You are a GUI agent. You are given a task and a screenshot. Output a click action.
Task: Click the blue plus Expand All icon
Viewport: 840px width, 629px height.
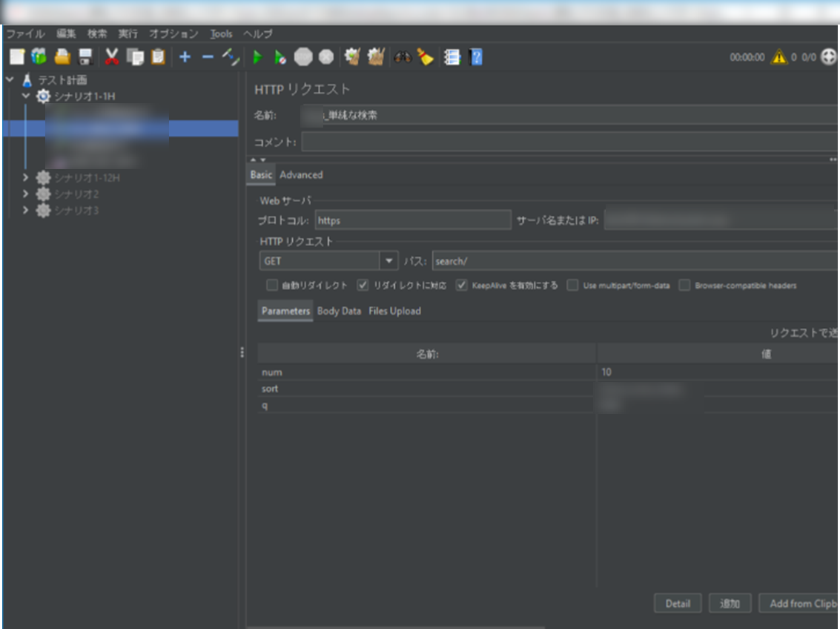[185, 57]
